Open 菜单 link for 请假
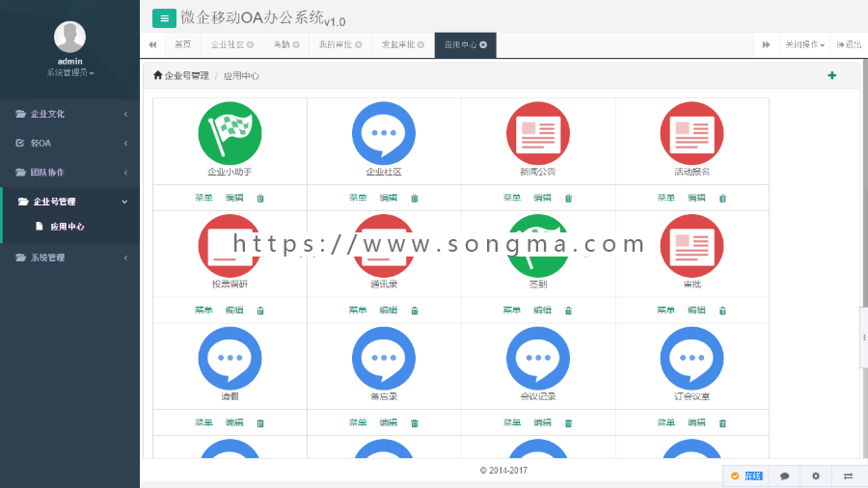This screenshot has width=868, height=488. [x=203, y=422]
